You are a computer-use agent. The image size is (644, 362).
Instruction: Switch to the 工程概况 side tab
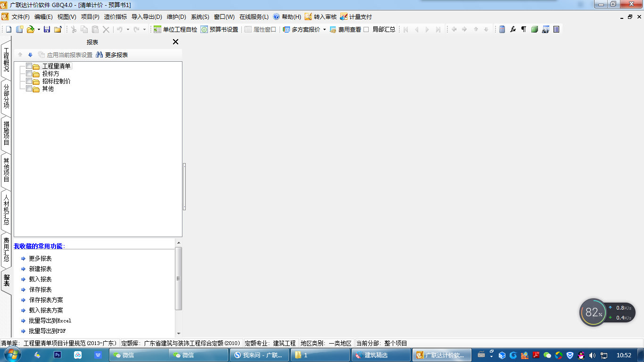pyautogui.click(x=6, y=59)
